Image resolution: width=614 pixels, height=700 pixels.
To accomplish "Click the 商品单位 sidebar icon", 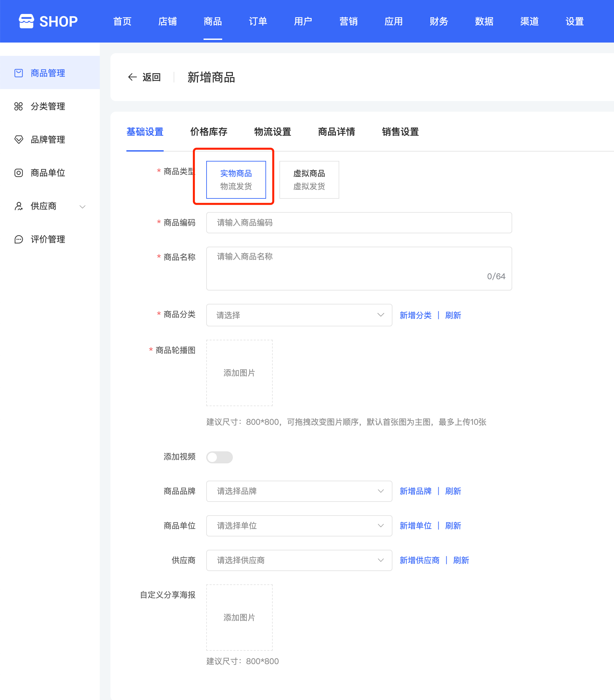I will tap(19, 173).
